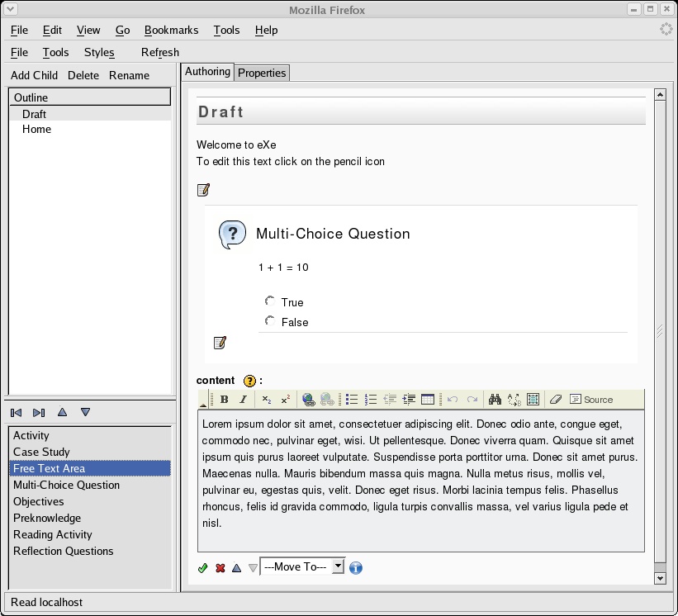Open the Bookmarks menu
Image resolution: width=678 pixels, height=616 pixels.
171,31
